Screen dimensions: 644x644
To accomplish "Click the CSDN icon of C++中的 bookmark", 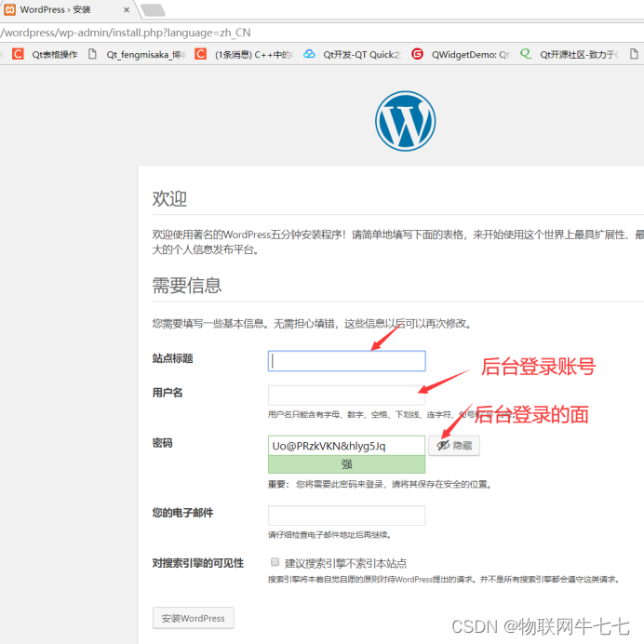I will 200,54.
